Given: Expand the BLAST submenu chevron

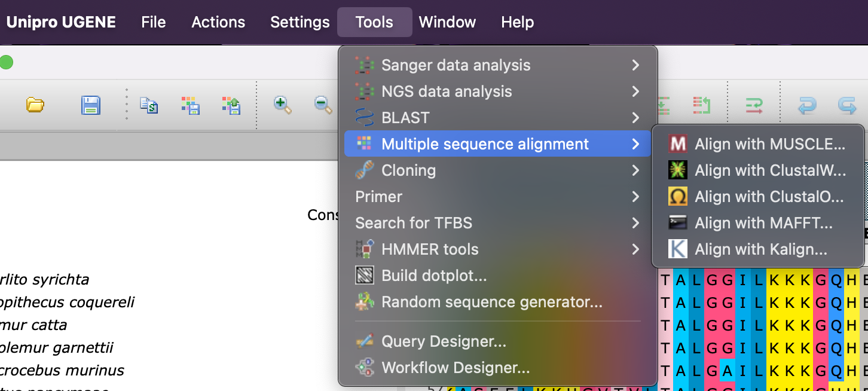Looking at the screenshot, I should pyautogui.click(x=635, y=118).
